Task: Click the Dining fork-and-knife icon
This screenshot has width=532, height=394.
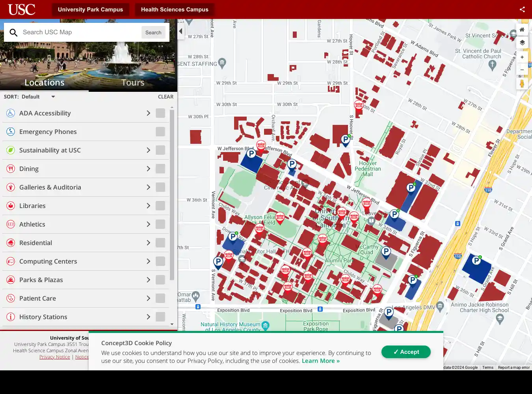Action: (x=11, y=169)
